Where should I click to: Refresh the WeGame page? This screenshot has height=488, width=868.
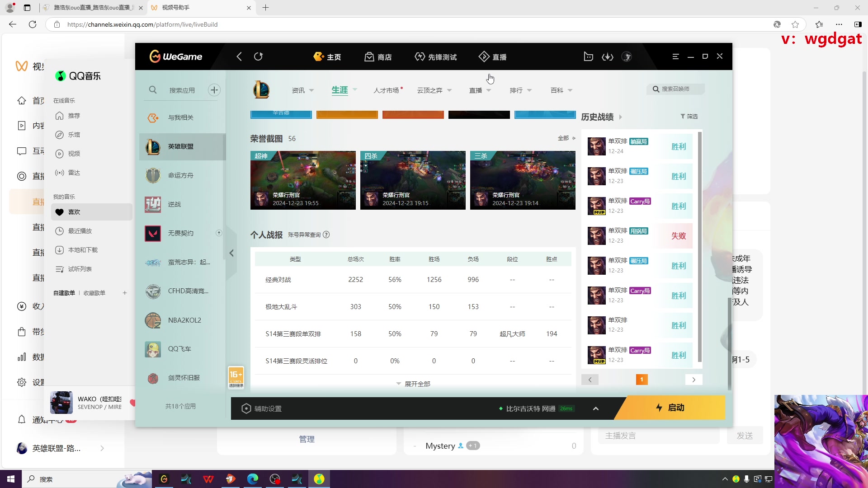[258, 56]
